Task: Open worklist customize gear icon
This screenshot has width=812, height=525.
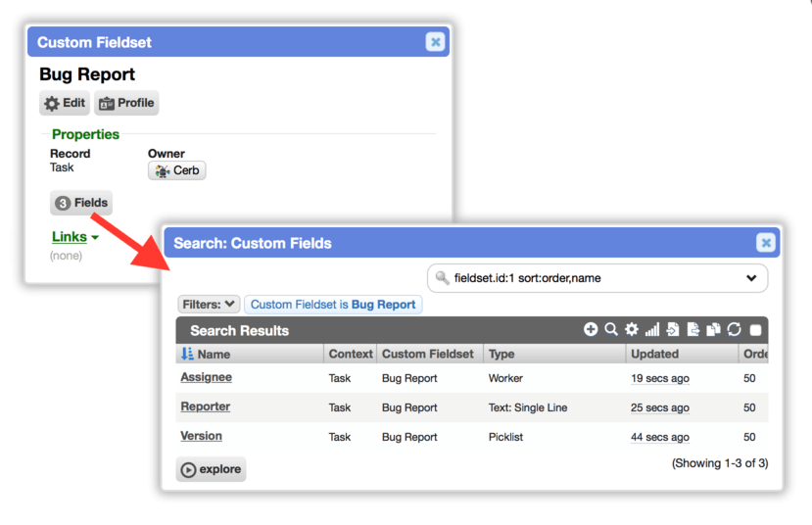Action: 631,329
